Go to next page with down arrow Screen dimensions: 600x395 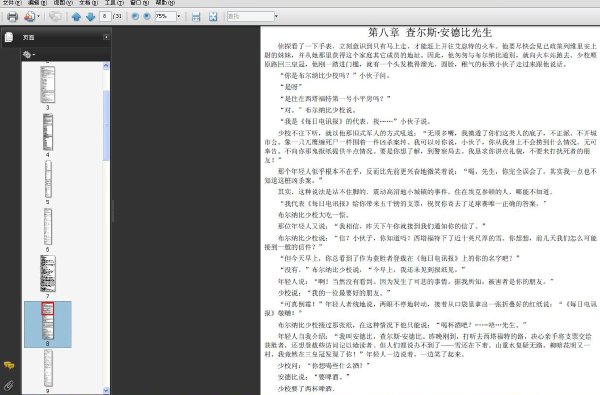[90, 16]
